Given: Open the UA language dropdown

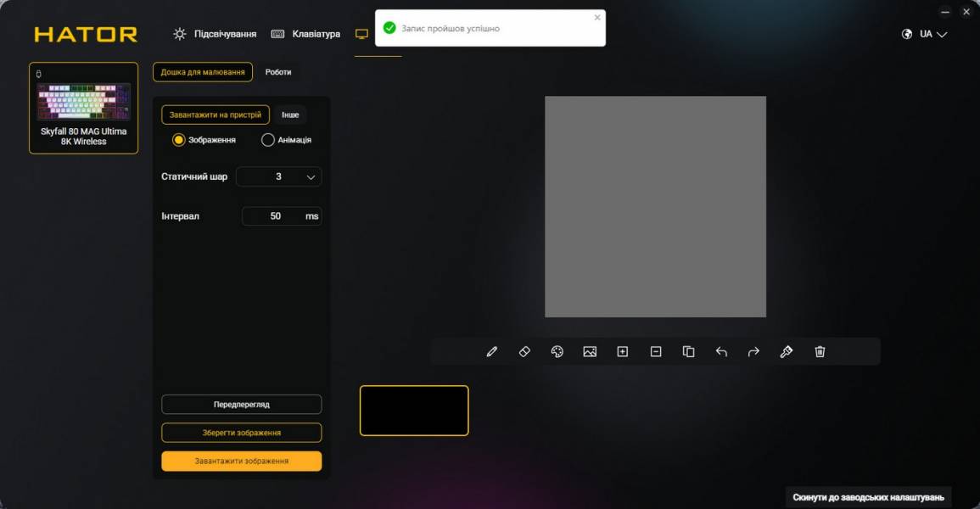Looking at the screenshot, I should (925, 34).
